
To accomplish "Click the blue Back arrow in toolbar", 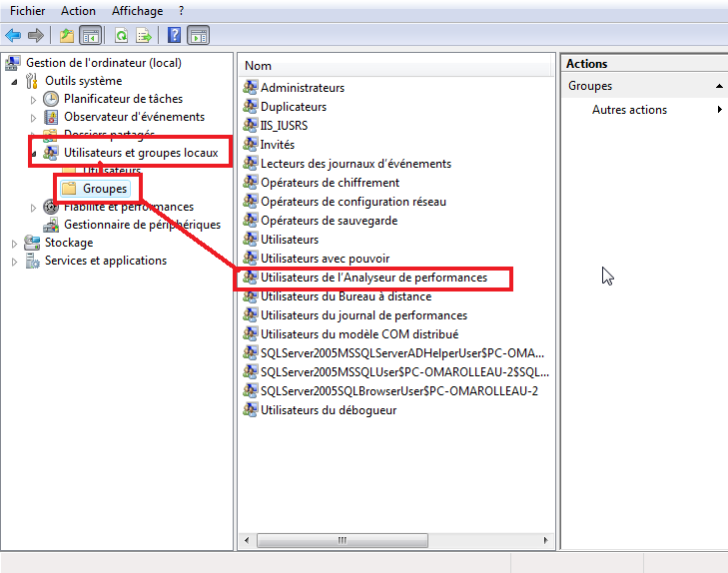I will [13, 35].
